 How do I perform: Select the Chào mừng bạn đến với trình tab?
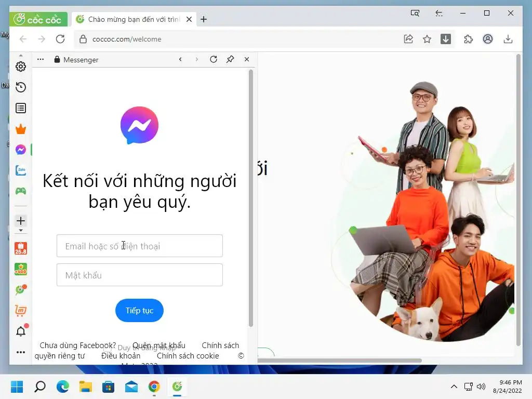tap(134, 19)
